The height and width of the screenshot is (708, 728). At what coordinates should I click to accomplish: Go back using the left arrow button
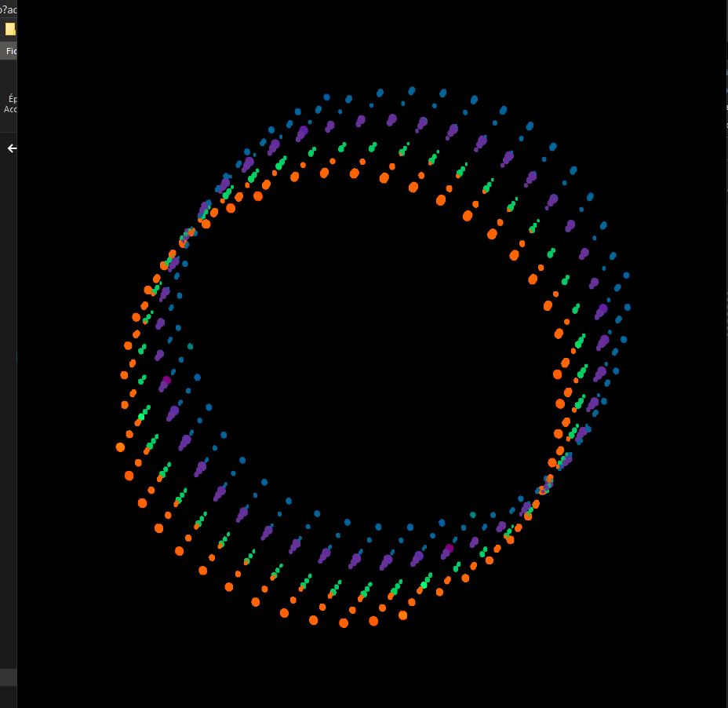click(x=12, y=148)
